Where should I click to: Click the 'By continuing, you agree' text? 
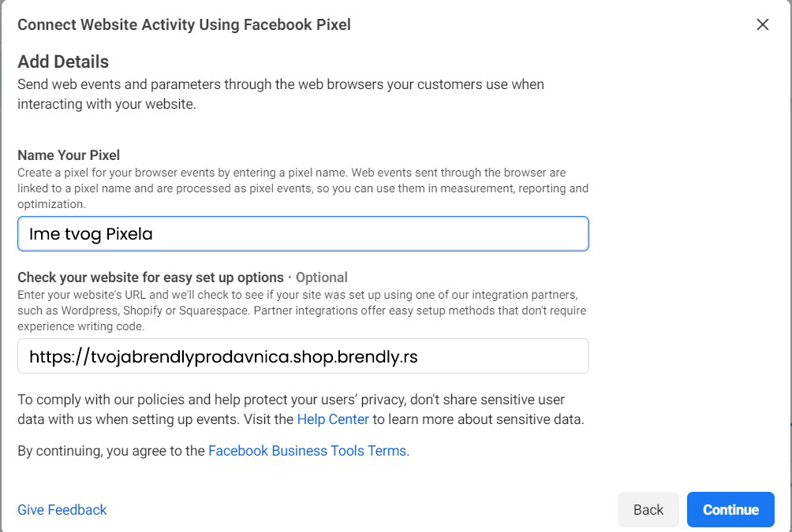click(x=112, y=452)
